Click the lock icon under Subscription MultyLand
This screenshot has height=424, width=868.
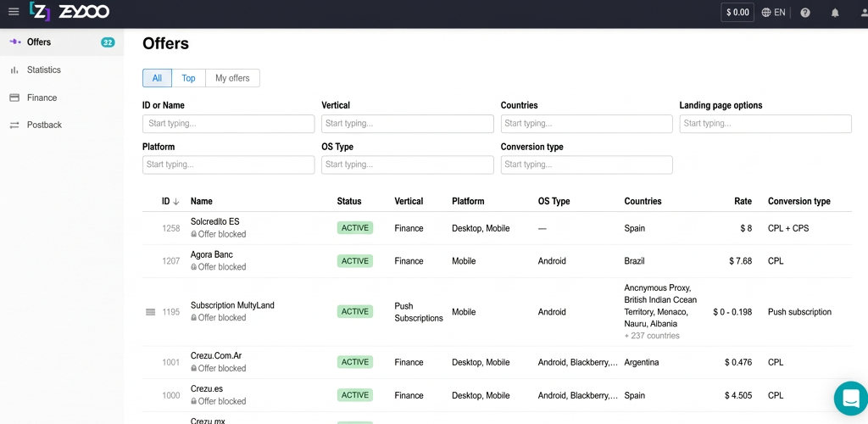pyautogui.click(x=194, y=318)
